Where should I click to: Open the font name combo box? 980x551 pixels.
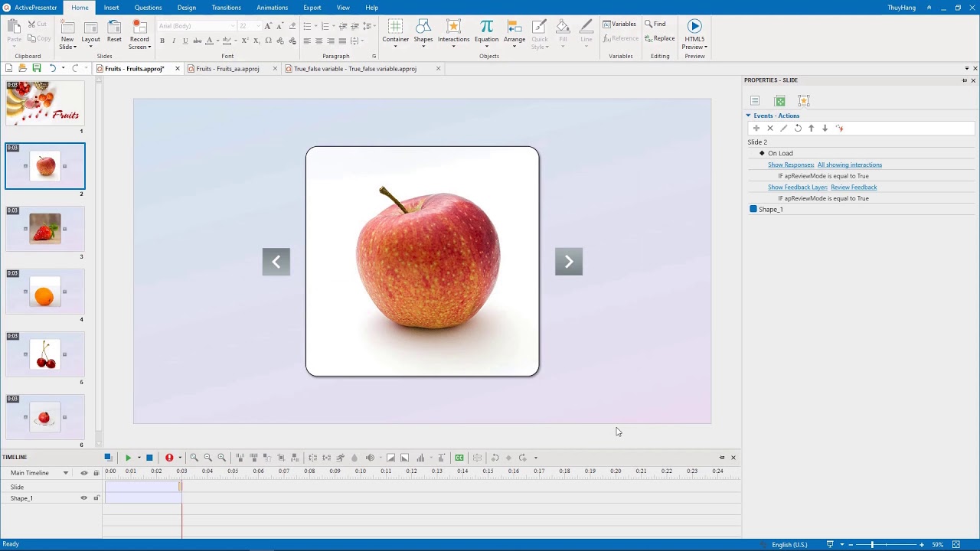point(195,26)
